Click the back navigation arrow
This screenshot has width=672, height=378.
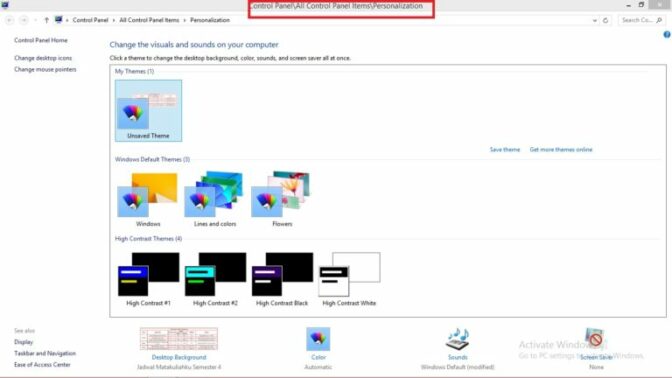click(9, 20)
